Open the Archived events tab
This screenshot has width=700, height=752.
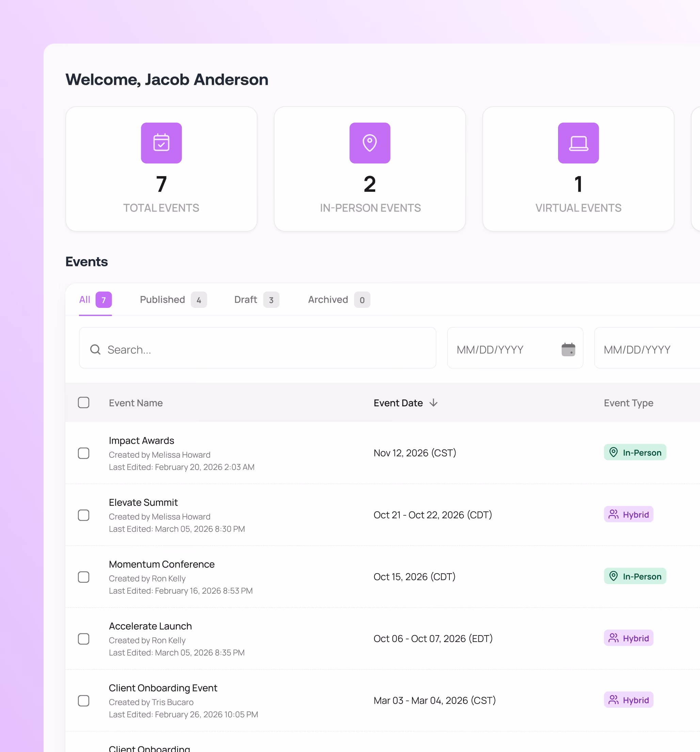tap(339, 300)
